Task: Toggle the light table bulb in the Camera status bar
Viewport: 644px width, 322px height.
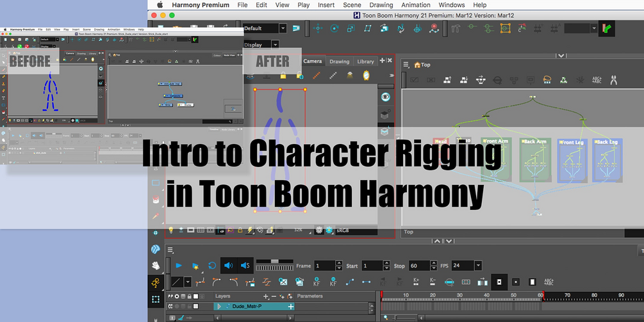Action: click(x=171, y=230)
